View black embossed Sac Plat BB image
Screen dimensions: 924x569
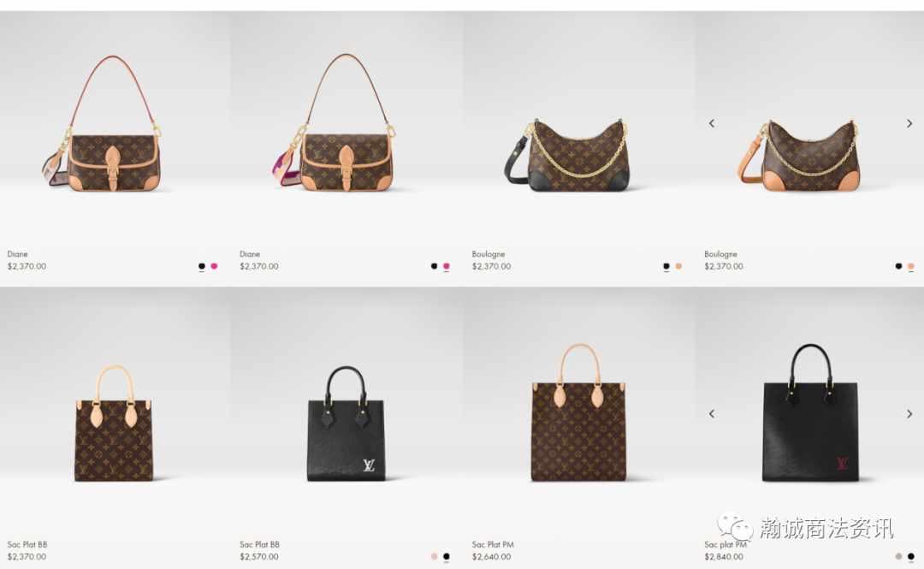pyautogui.click(x=346, y=424)
